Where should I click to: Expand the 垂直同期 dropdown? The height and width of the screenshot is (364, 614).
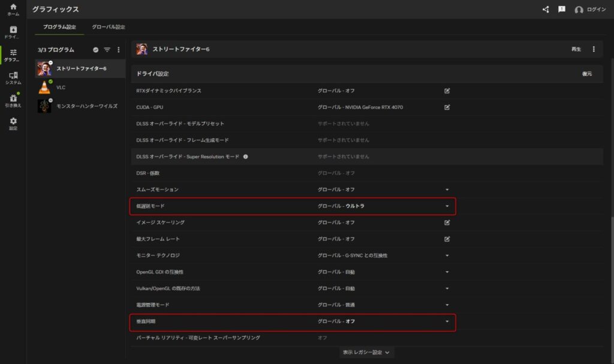447,321
